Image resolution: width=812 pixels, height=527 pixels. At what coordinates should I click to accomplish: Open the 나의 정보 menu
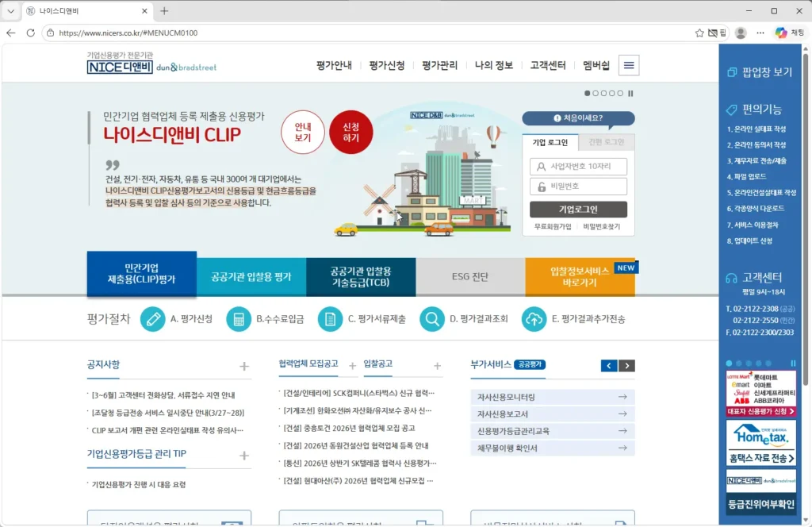pyautogui.click(x=493, y=65)
